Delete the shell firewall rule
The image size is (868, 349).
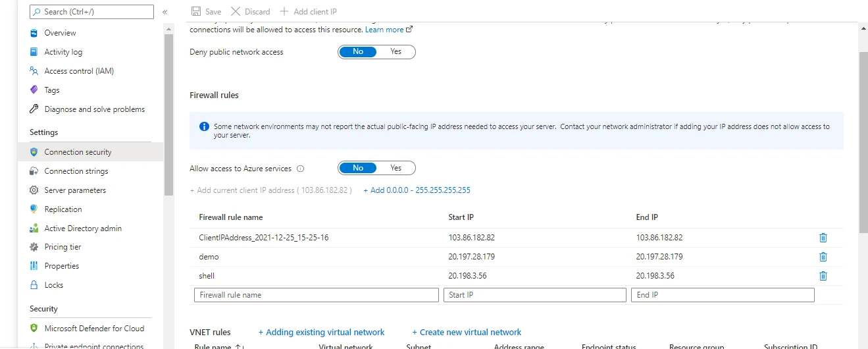(x=823, y=276)
